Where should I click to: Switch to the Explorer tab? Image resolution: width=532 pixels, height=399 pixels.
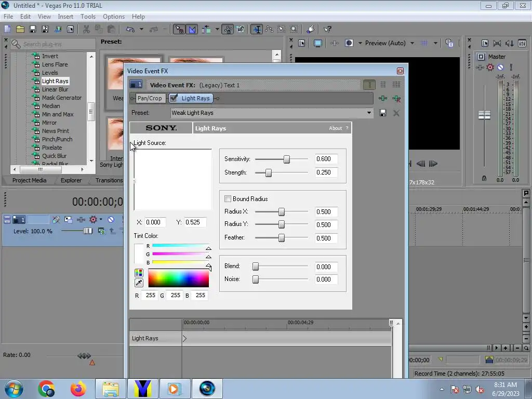(x=71, y=180)
